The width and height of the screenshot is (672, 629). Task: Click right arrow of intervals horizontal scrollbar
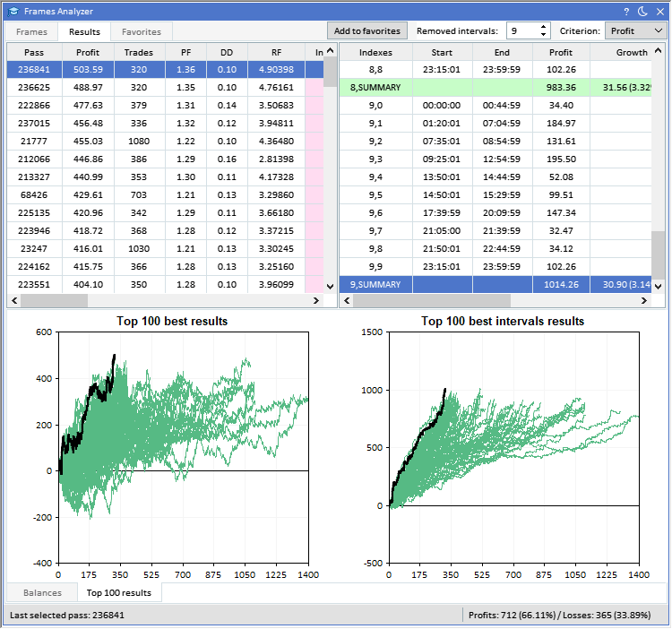click(x=643, y=301)
